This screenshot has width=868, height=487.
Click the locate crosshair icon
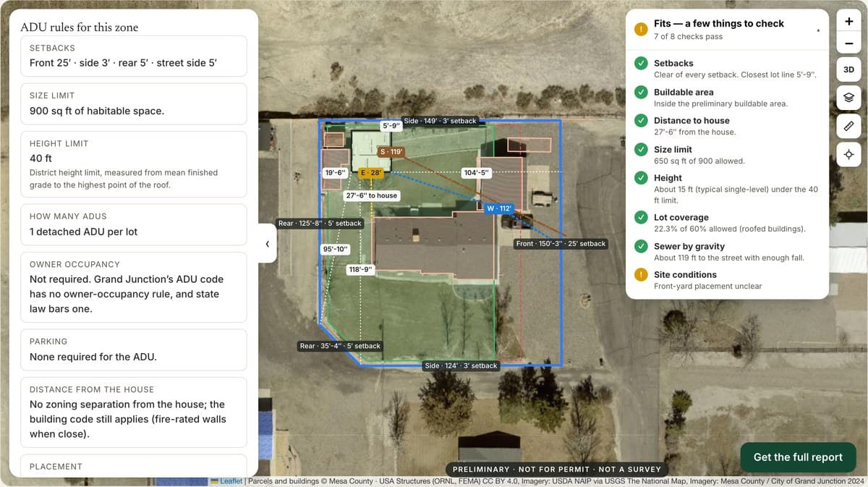pos(849,154)
